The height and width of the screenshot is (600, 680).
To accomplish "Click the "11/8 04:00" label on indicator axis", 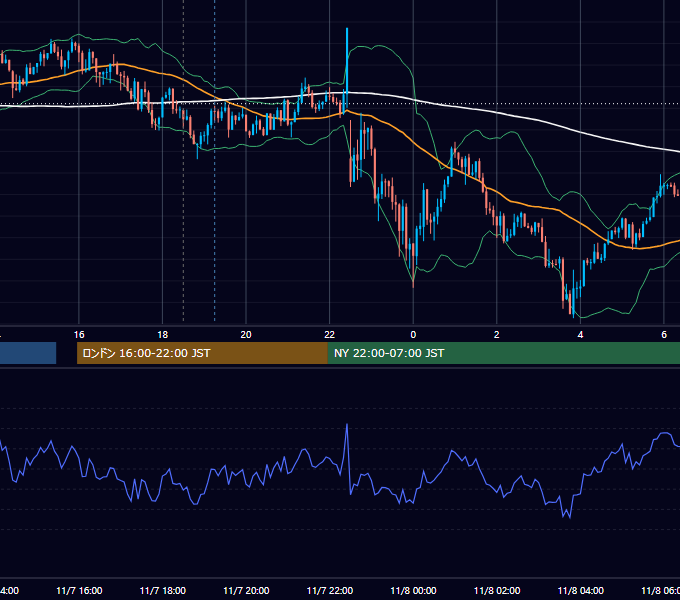I will click(581, 591).
